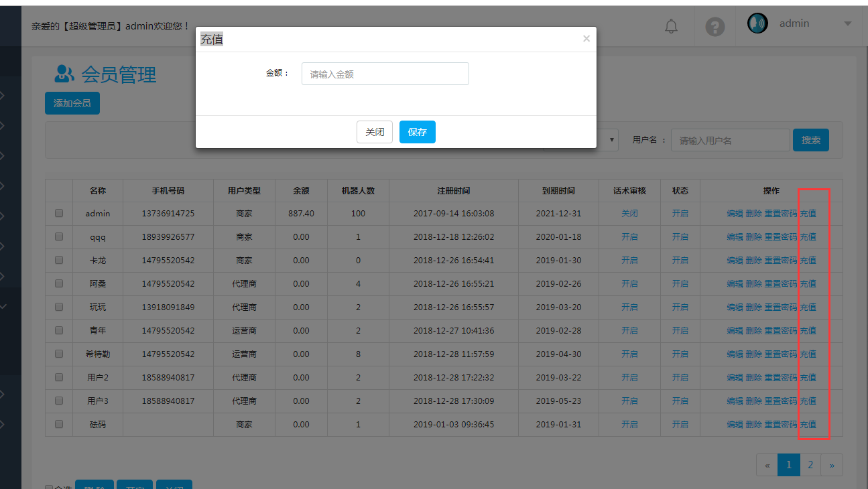Click the 添加会员 button
868x489 pixels.
[72, 103]
